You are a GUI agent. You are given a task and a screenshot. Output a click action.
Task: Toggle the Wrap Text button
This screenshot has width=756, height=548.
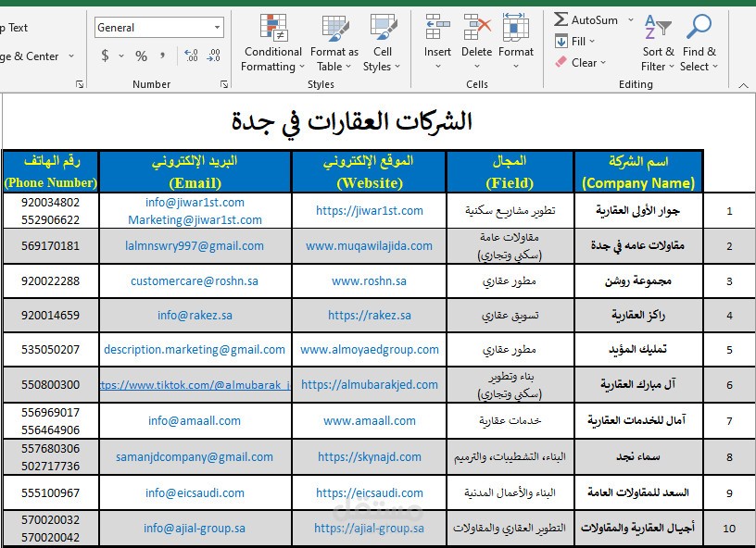[x=15, y=28]
